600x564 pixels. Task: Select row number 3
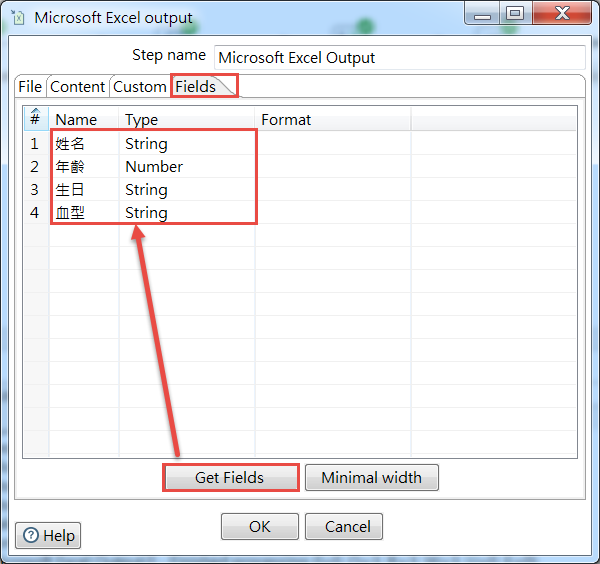[x=35, y=190]
